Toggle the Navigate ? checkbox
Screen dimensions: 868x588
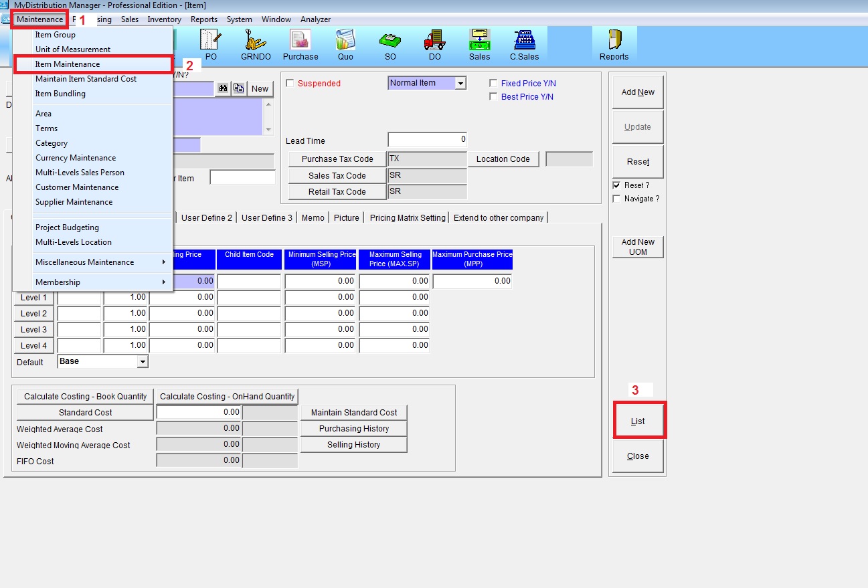pyautogui.click(x=616, y=199)
